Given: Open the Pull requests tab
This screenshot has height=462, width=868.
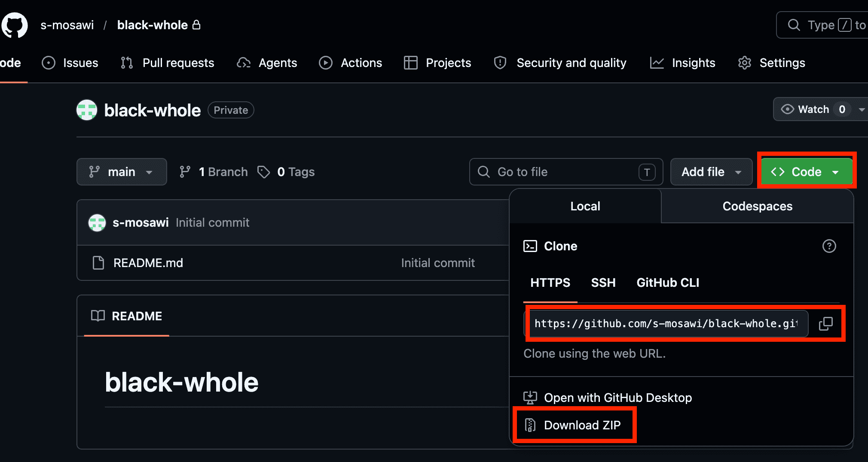Looking at the screenshot, I should 167,63.
